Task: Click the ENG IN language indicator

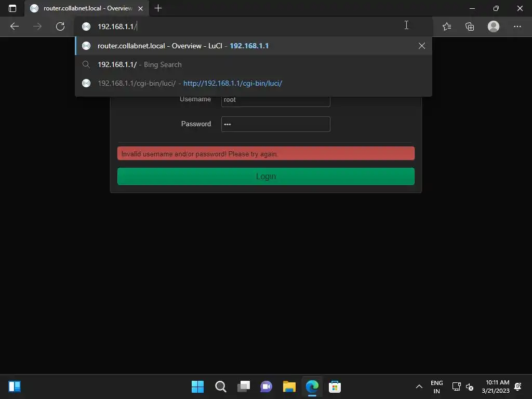Action: pos(436,387)
